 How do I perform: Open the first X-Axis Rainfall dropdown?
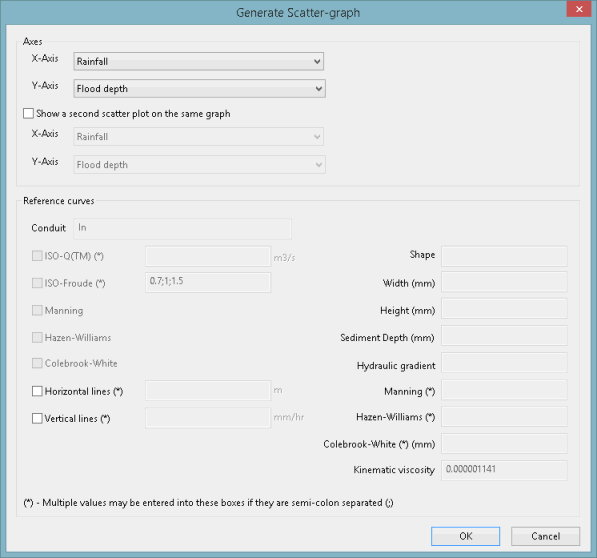coord(198,61)
